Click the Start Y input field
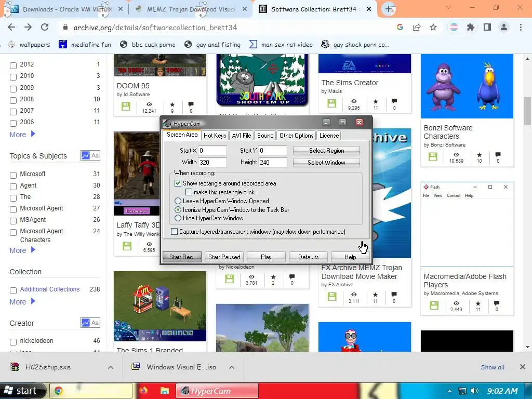 [273, 150]
